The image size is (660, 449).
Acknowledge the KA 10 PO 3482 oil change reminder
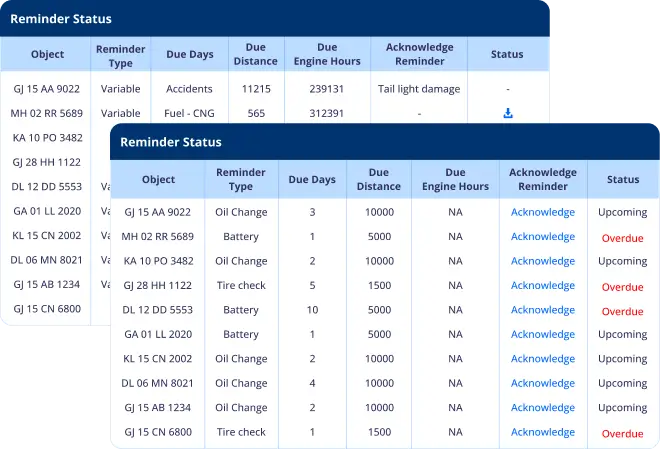coord(543,261)
